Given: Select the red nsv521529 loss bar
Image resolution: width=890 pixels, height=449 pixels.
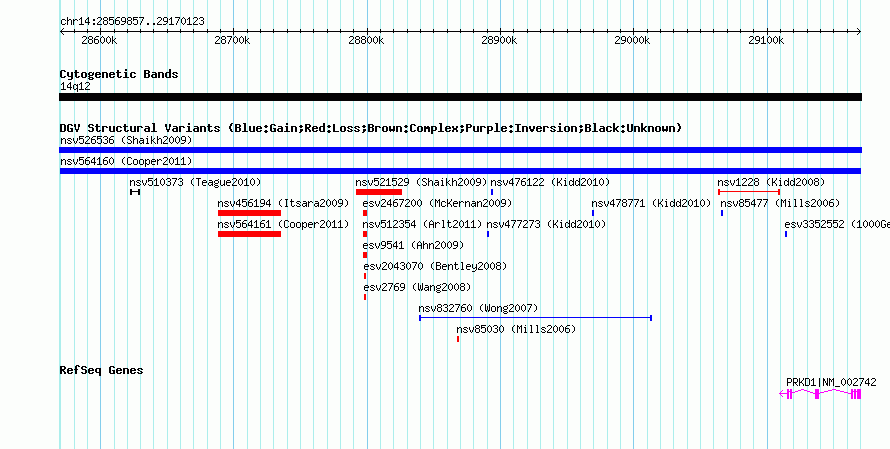Looking at the screenshot, I should [x=379, y=192].
